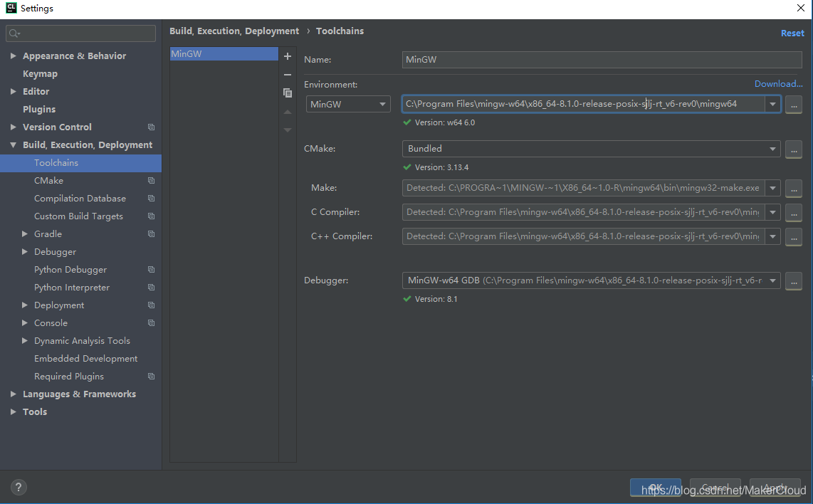Expand Gradle settings node

click(24, 234)
